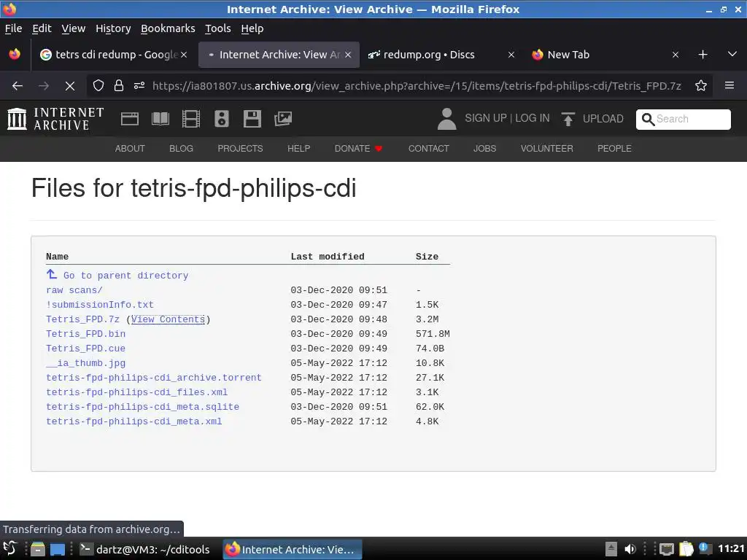
Task: Open the ABOUT nav link
Action: click(130, 149)
